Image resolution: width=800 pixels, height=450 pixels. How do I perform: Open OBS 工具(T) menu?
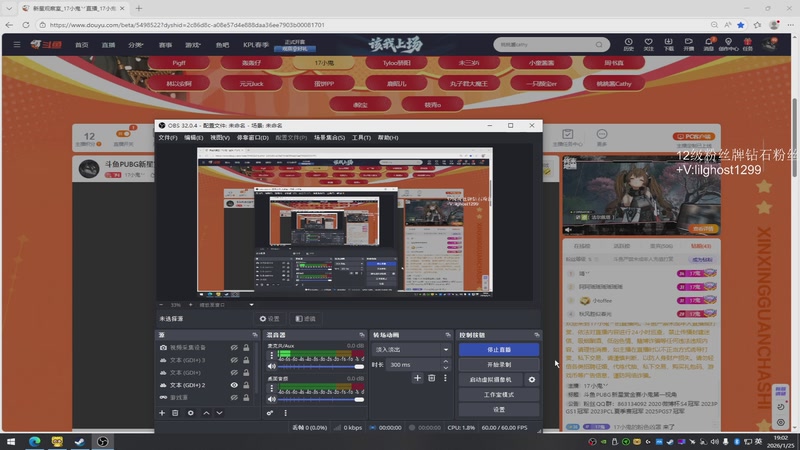pos(361,138)
